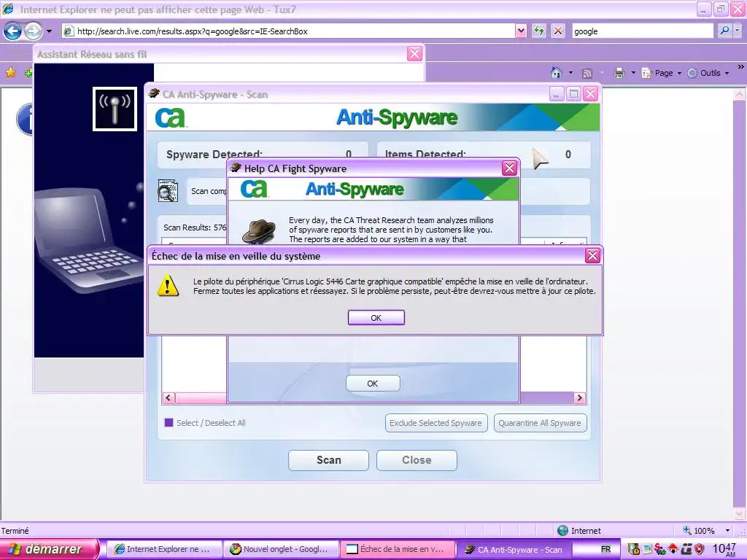Open the Favorites Center star icon
Image resolution: width=747 pixels, height=560 pixels.
click(10, 72)
